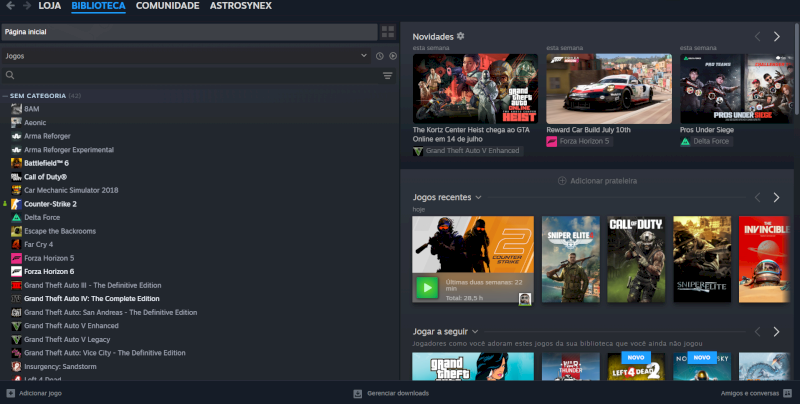
Task: Go back with the left arrow
Action: tap(10, 6)
